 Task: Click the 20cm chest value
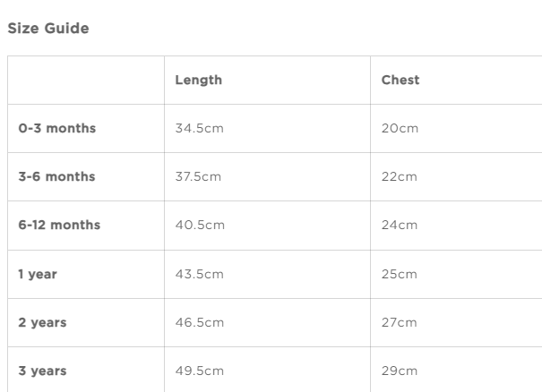[400, 128]
